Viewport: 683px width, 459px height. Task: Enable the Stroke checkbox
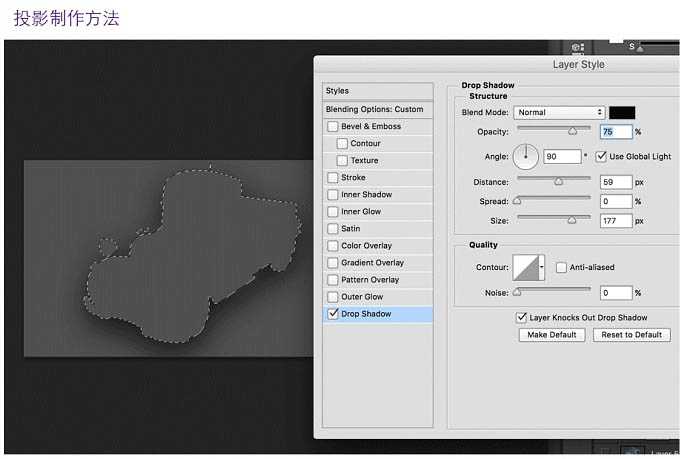[332, 177]
